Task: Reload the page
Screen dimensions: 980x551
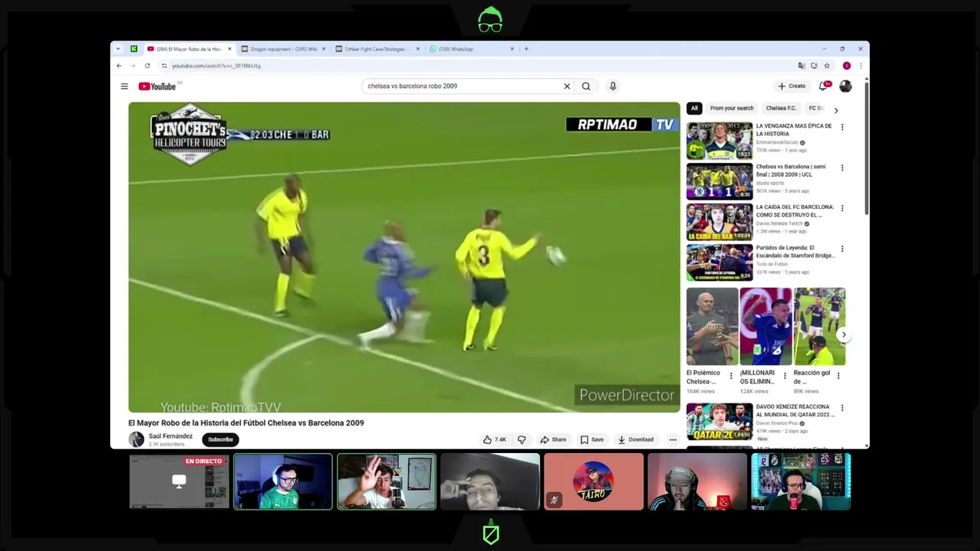Action: 147,66
